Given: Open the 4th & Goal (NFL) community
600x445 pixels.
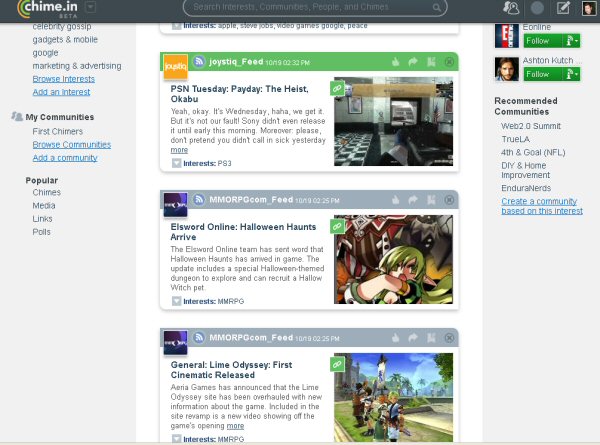Looking at the screenshot, I should coord(533,152).
